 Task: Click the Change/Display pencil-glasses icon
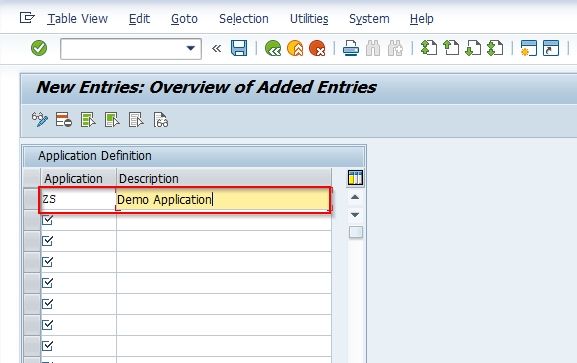40,120
